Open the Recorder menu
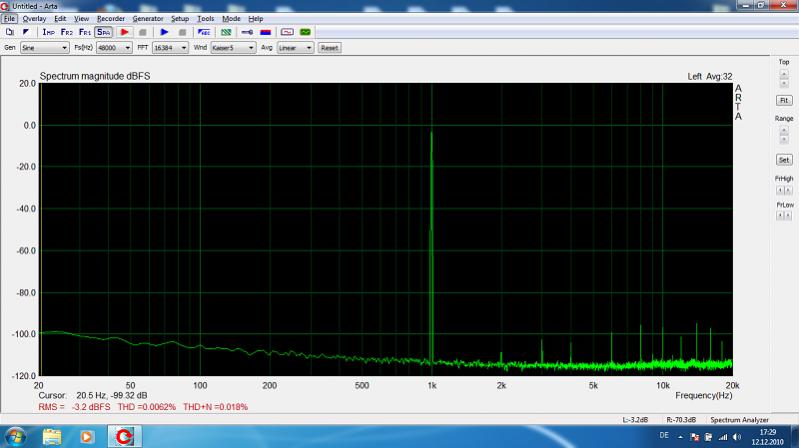The image size is (799, 448). coord(110,18)
